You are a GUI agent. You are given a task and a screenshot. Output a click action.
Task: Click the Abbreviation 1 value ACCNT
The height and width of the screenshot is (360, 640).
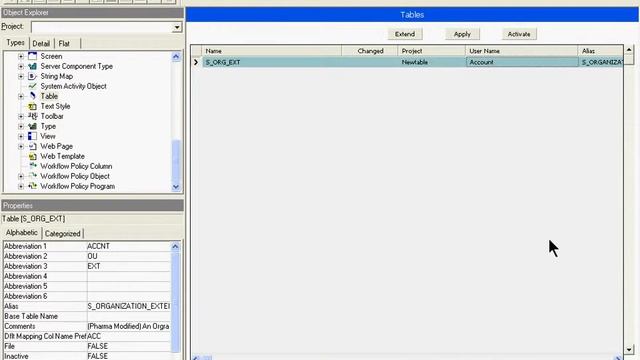click(x=129, y=246)
